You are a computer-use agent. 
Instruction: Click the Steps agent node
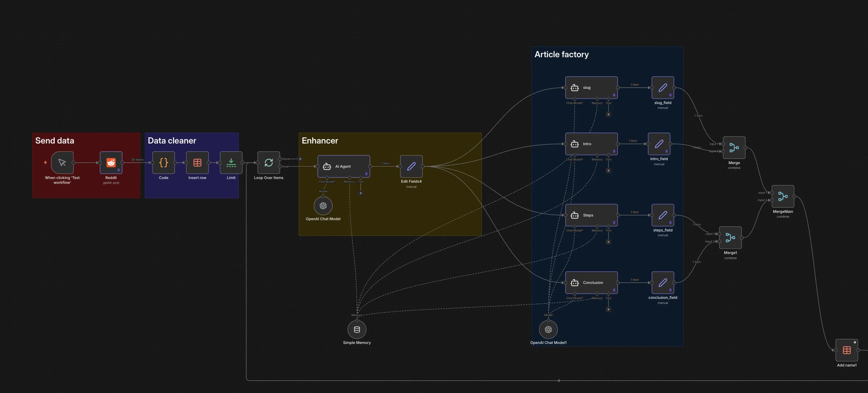point(591,215)
